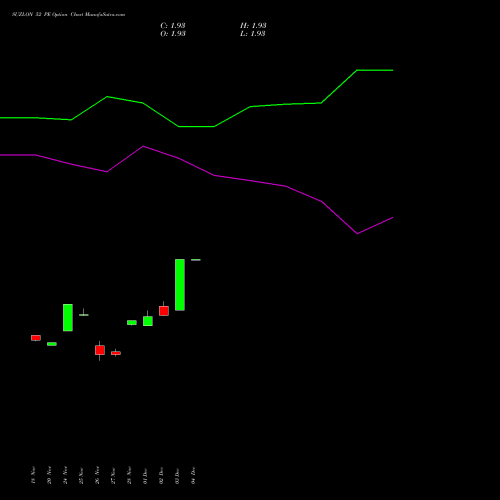Click the low value L: 1.93
The width and height of the screenshot is (500, 500).
point(253,34)
